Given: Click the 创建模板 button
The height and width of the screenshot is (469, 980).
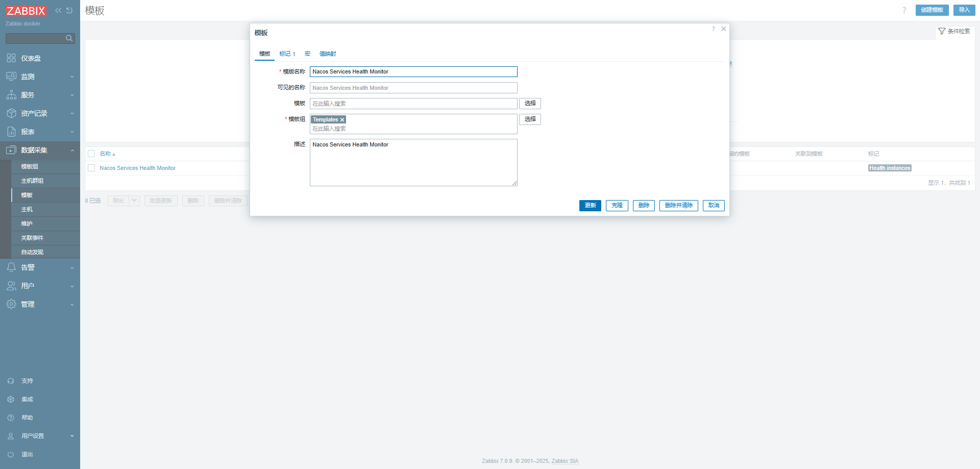Looking at the screenshot, I should pos(932,10).
